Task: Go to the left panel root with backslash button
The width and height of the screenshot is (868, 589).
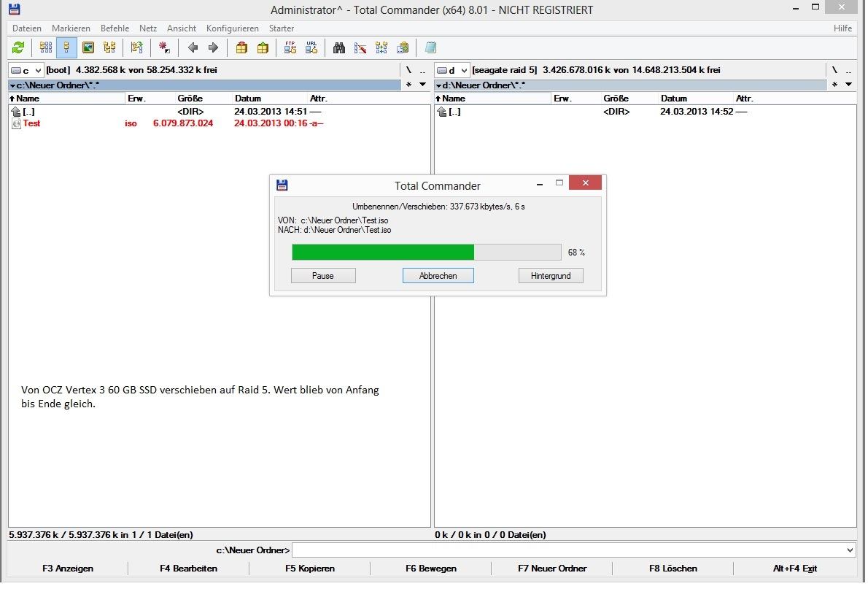Action: tap(408, 70)
